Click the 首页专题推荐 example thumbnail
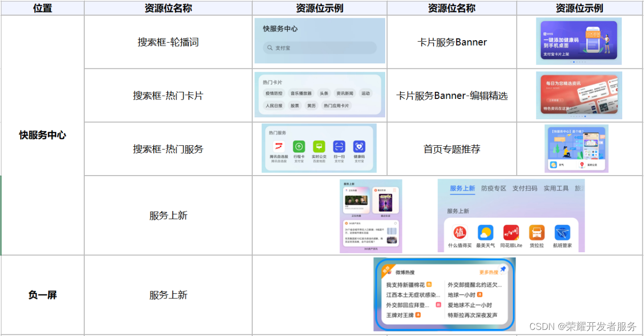Image resolution: width=644 pixels, height=336 pixels. [576, 149]
